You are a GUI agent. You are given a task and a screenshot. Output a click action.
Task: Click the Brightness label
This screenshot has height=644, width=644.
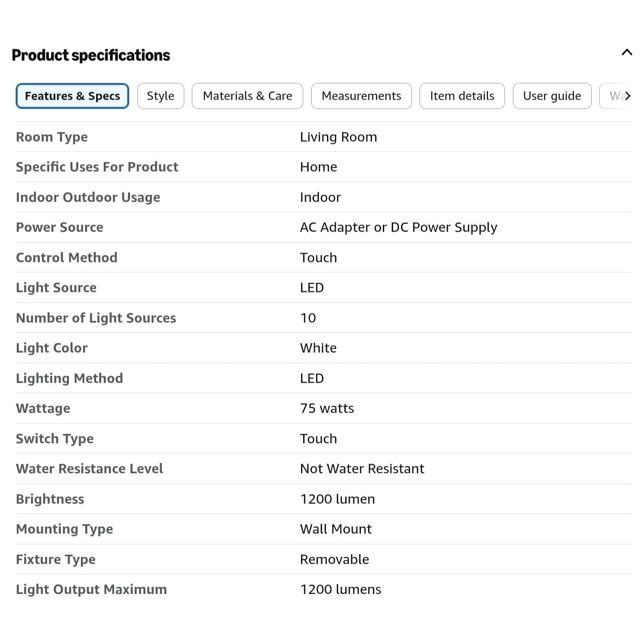(50, 499)
